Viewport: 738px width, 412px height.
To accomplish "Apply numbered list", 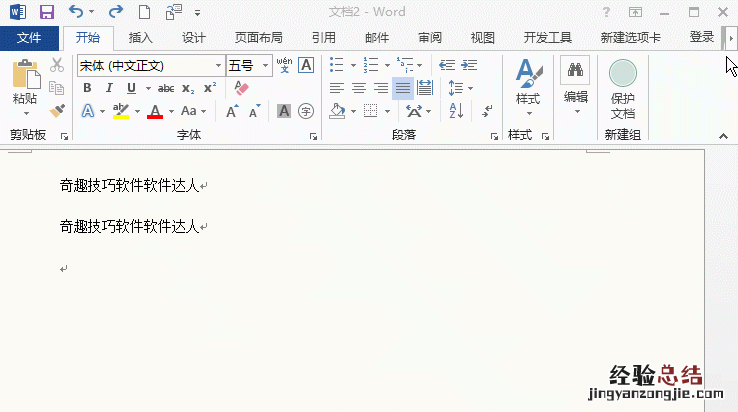I will pyautogui.click(x=371, y=65).
